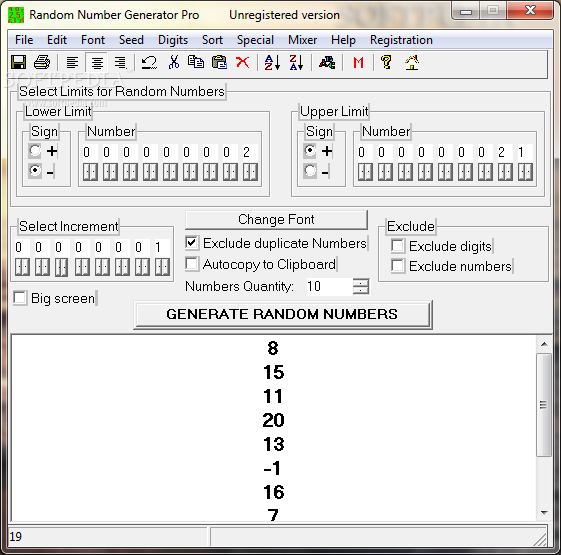Adjust Upper Limit first digit spinner

pos(365,172)
